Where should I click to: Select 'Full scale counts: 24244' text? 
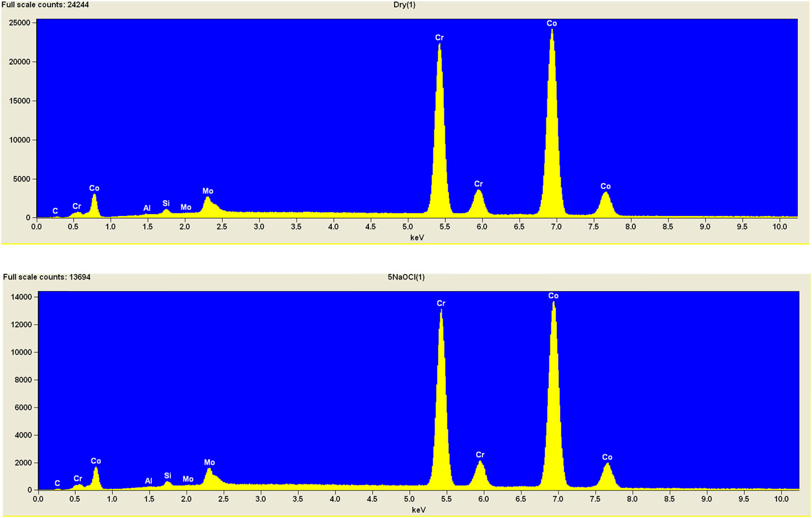pos(45,5)
